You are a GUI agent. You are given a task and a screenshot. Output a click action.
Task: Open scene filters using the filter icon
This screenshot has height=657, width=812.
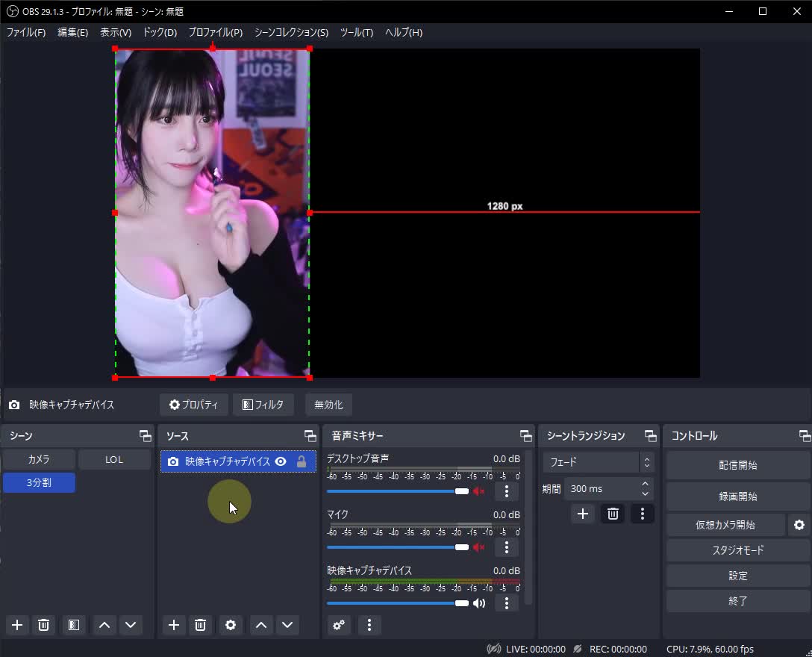(73, 625)
